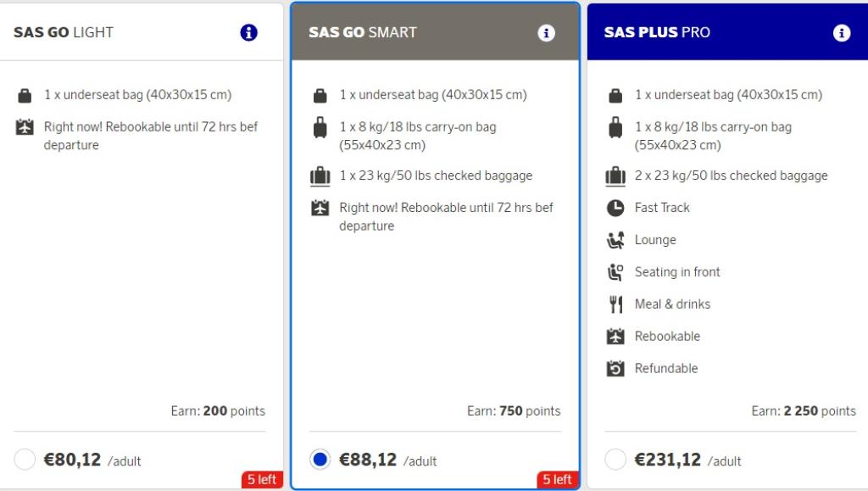This screenshot has width=868, height=491.
Task: Click carry-on bag icon in Plus Pro
Action: [x=616, y=128]
